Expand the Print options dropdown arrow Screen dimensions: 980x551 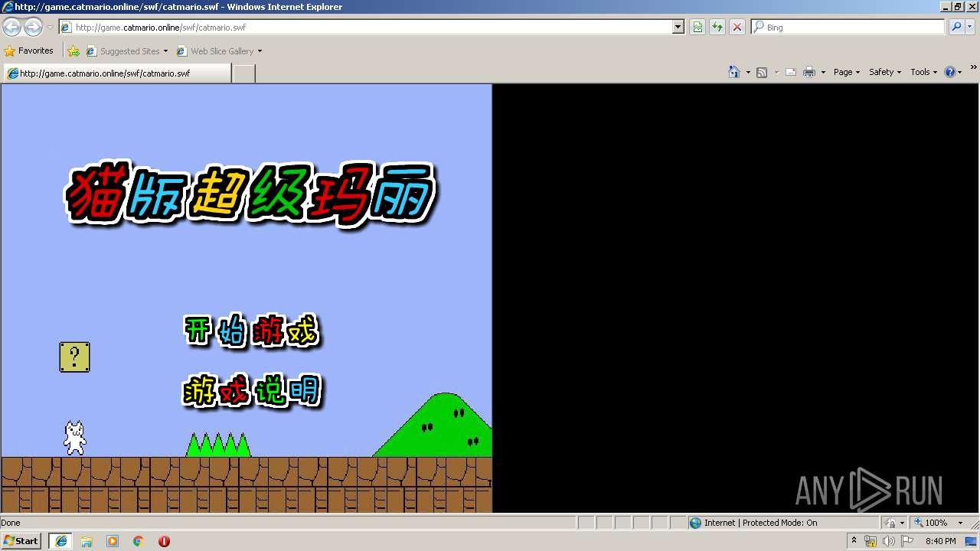pyautogui.click(x=823, y=72)
